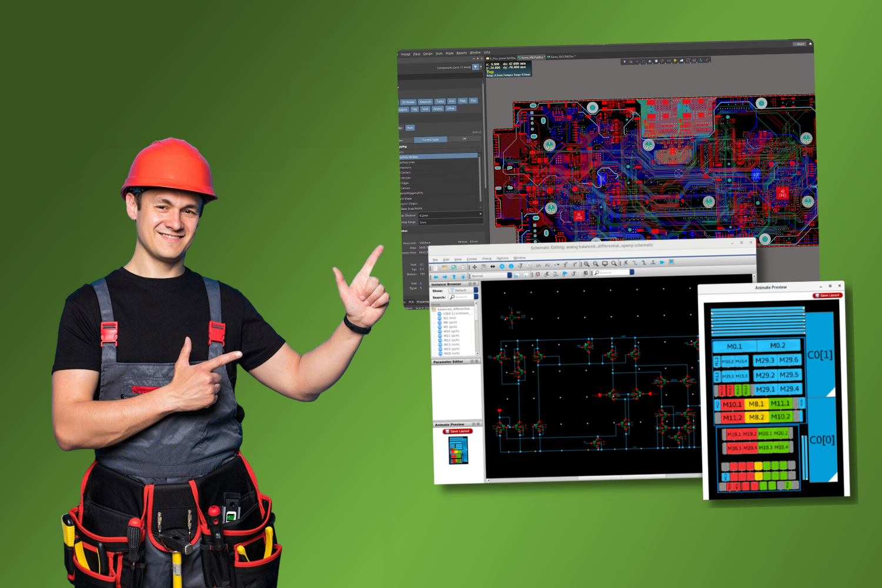882x588 pixels.
Task: Toggle the Vias filter button
Action: click(473, 101)
